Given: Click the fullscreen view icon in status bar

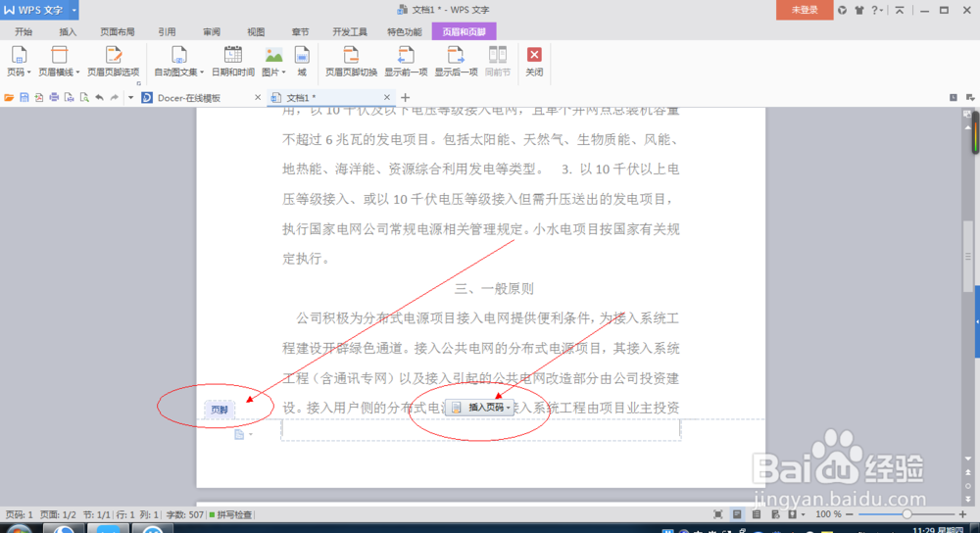Looking at the screenshot, I should point(718,514).
